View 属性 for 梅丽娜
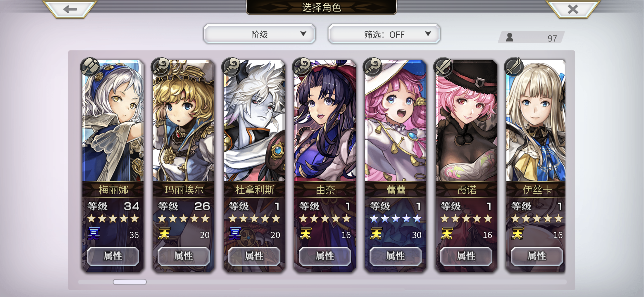This screenshot has height=297, width=644. [113, 256]
